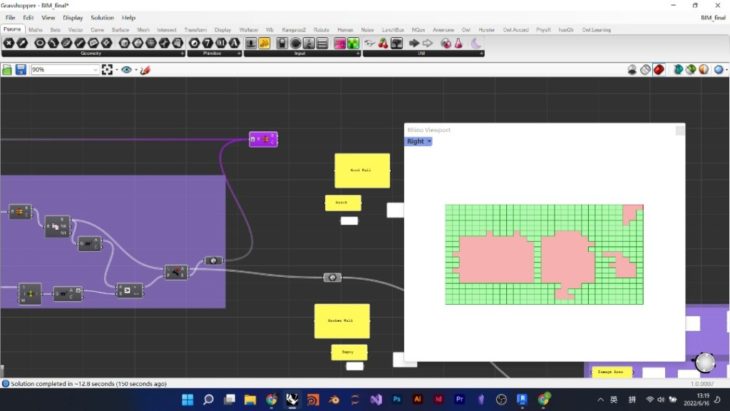Screen dimensions: 730x411
Task: Expand the Right viewport name dropdown
Action: (419, 142)
